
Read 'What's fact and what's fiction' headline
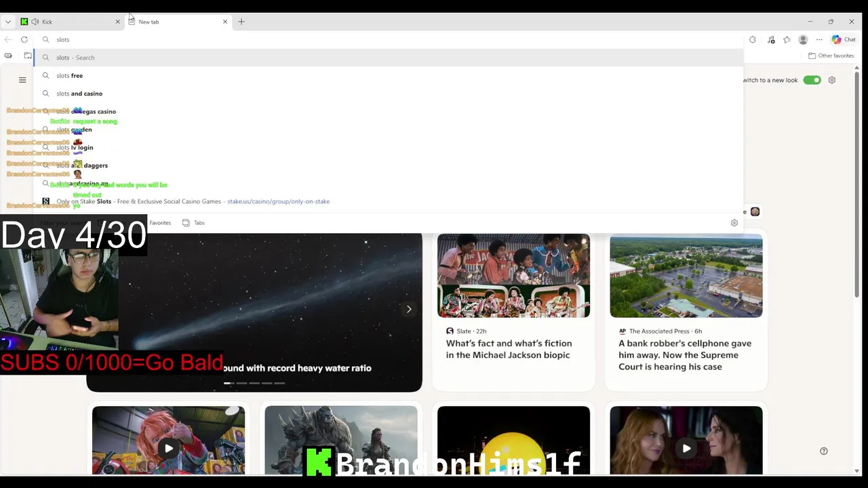pos(509,349)
